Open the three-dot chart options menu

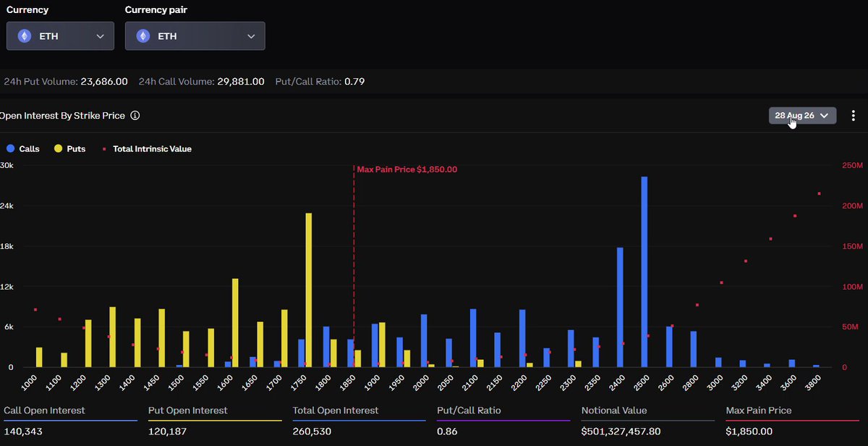(854, 116)
